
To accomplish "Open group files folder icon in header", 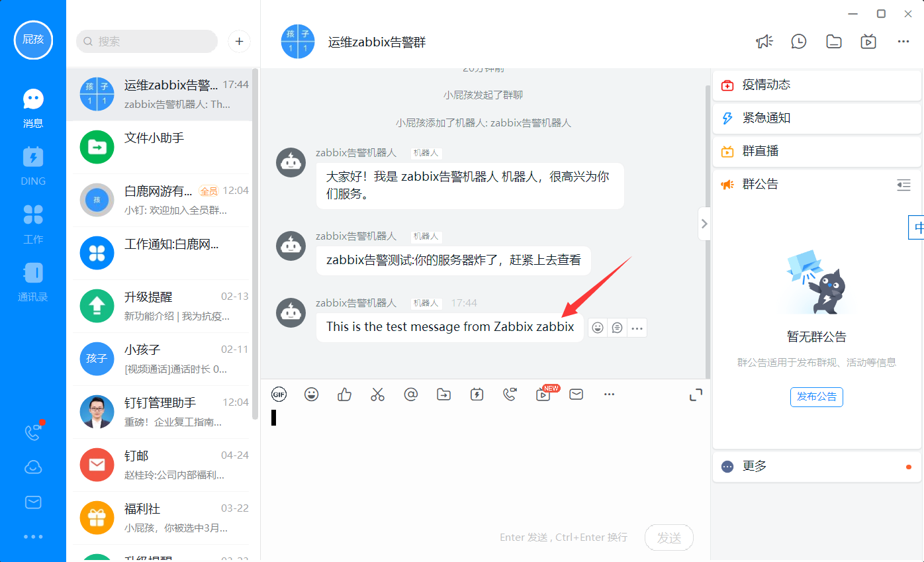I will point(834,42).
